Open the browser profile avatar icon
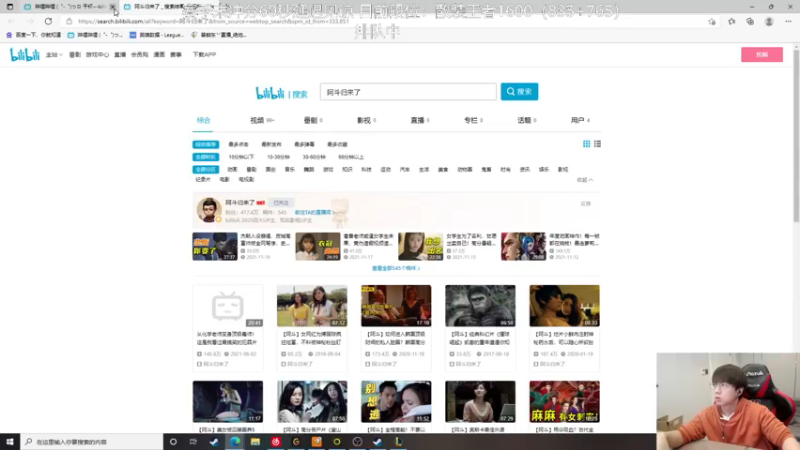Screen dimensions: 800x450 (x=769, y=21)
